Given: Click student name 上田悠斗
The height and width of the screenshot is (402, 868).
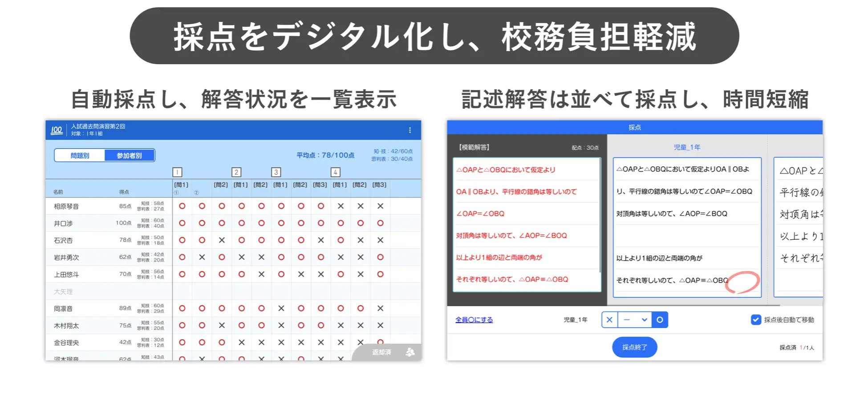Looking at the screenshot, I should (66, 275).
